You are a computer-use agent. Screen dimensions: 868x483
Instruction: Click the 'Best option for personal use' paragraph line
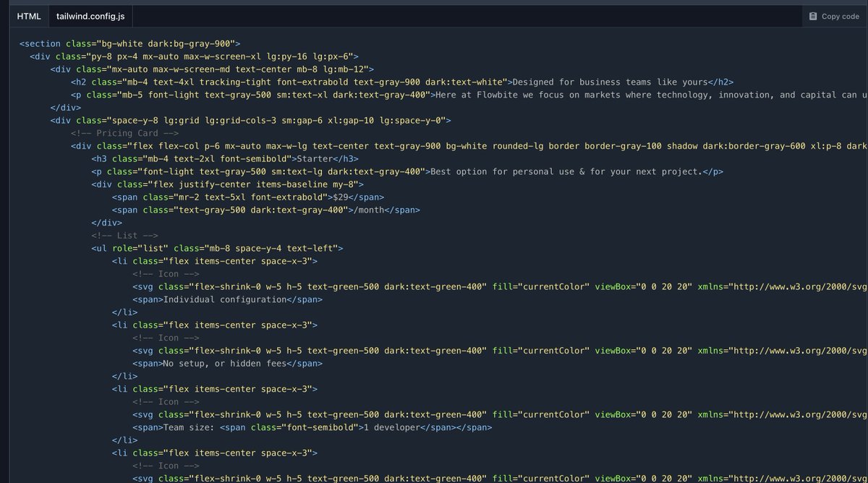click(x=407, y=171)
